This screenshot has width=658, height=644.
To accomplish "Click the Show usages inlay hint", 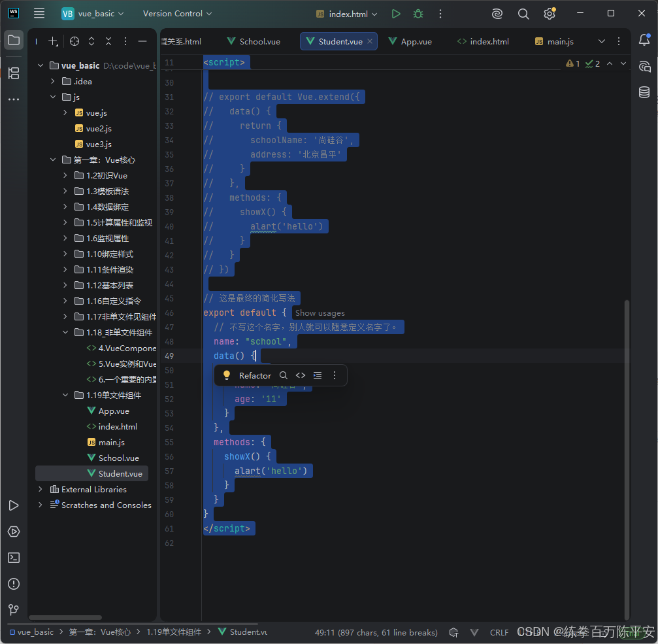I will click(320, 313).
